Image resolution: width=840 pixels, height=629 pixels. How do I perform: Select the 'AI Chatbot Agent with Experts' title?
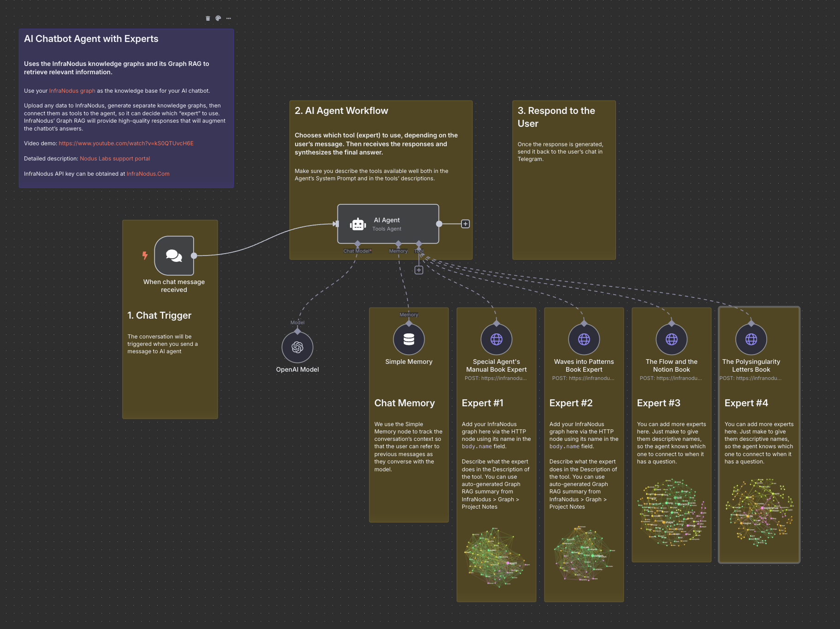tap(91, 39)
